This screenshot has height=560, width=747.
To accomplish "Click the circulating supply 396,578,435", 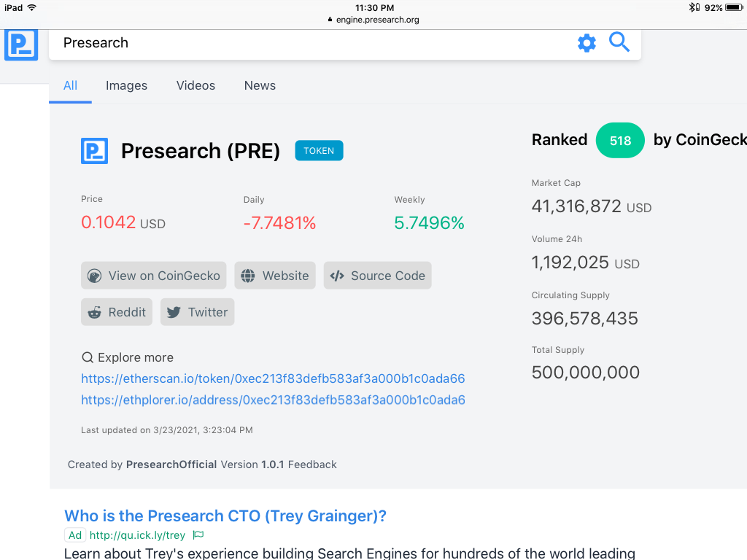I will click(584, 318).
